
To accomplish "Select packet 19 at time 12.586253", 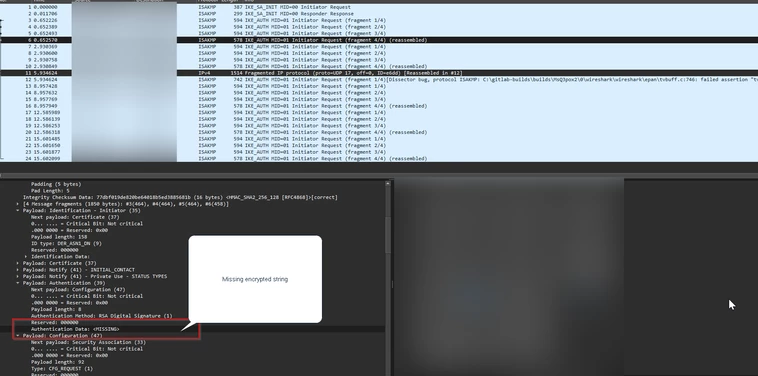I will coord(379,126).
